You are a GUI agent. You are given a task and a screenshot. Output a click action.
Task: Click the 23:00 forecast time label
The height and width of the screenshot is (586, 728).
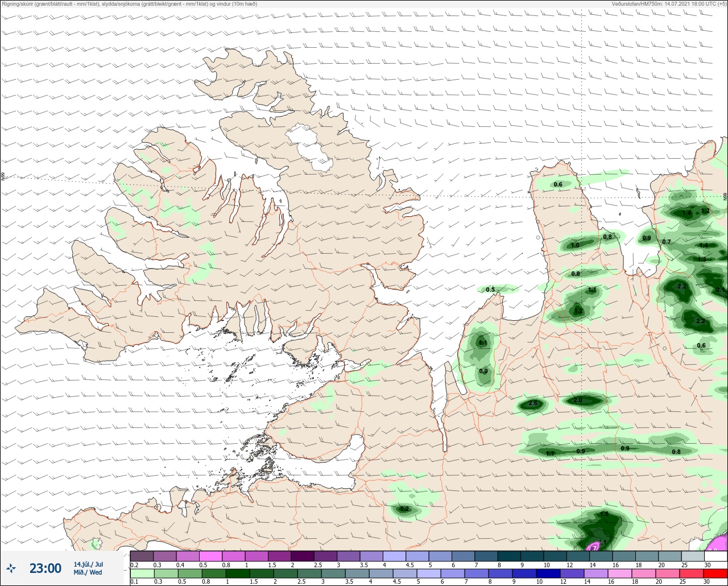pos(45,568)
